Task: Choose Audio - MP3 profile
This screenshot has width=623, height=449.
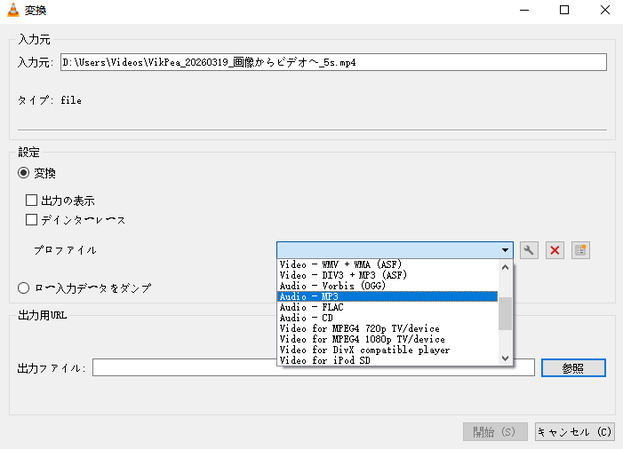Action: pos(387,296)
